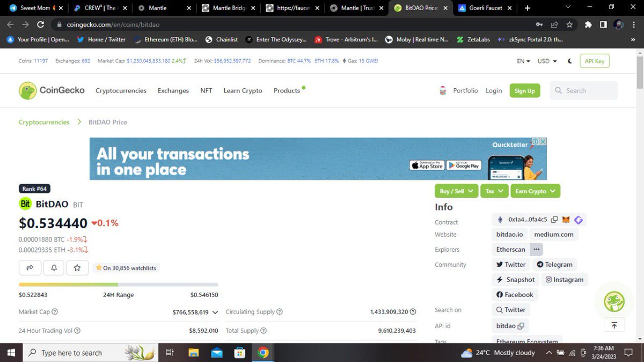Show more explorers ellipsis button
Image resolution: width=644 pixels, height=362 pixels.
click(x=536, y=249)
